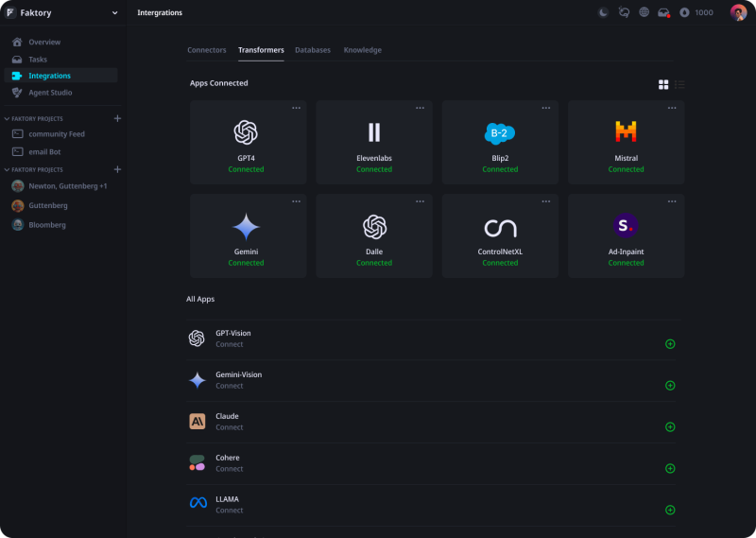Image resolution: width=756 pixels, height=538 pixels.
Task: Click Connect link under Cohere
Action: pos(229,469)
